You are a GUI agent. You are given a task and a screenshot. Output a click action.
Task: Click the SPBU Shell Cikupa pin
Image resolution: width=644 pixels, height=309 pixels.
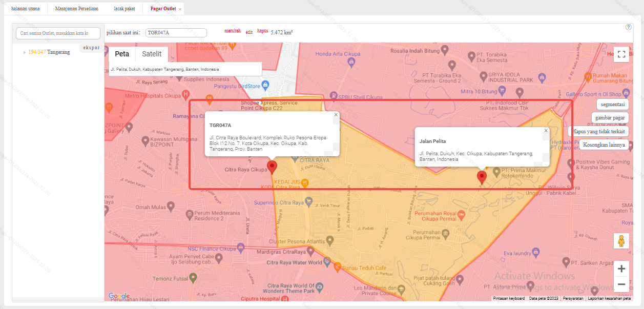pyautogui.click(x=334, y=96)
